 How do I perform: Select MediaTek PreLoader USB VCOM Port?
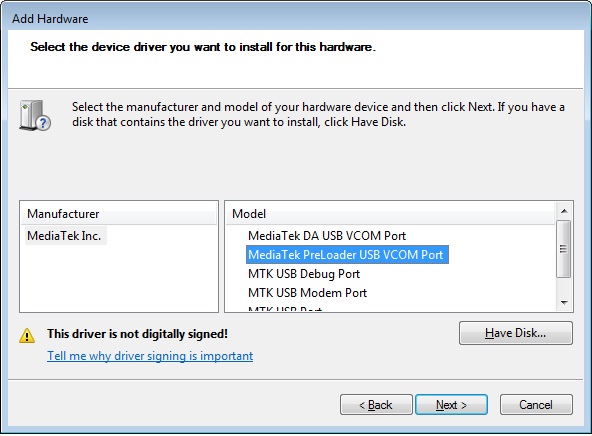347,255
